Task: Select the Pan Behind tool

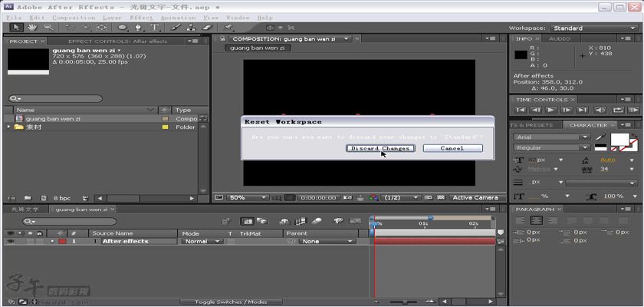Action: (101, 28)
